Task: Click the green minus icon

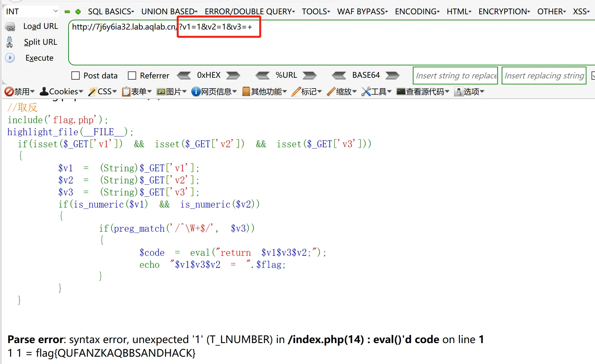Action: click(x=67, y=12)
